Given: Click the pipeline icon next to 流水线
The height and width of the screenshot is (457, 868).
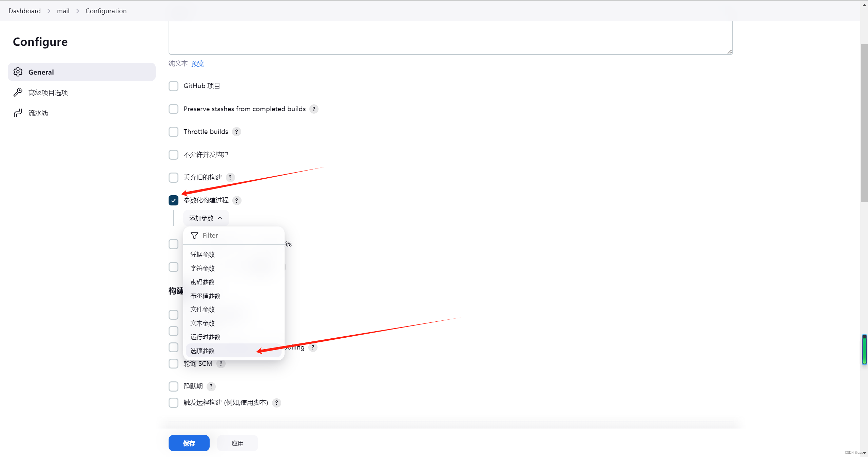Looking at the screenshot, I should 18,113.
